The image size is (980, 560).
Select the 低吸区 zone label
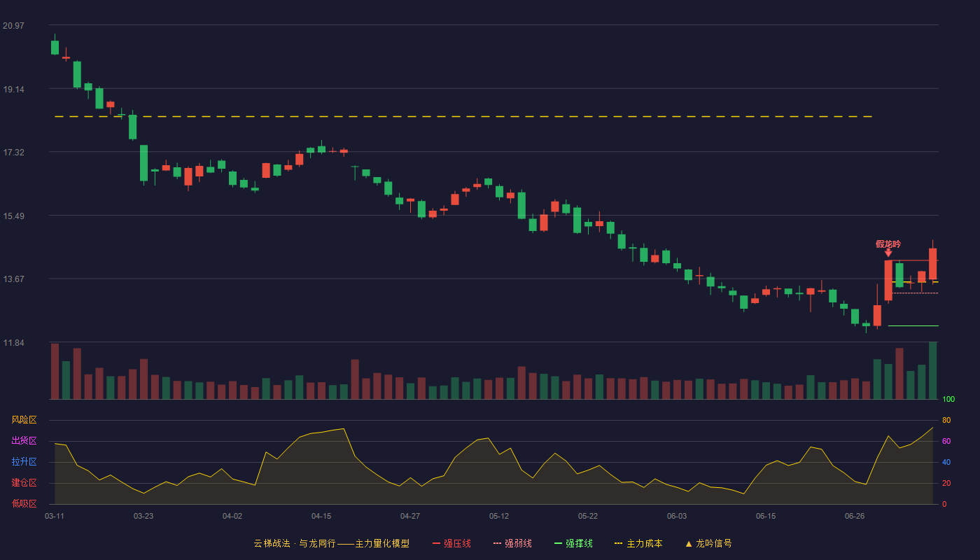click(24, 504)
